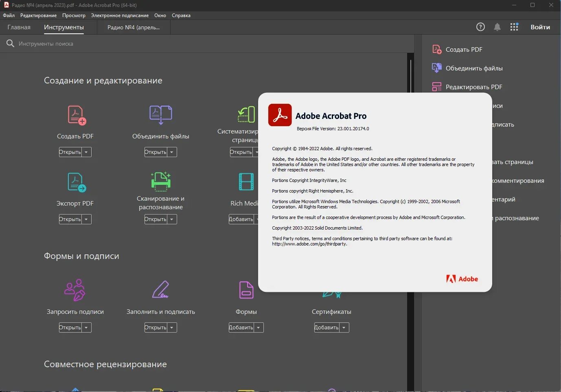The image size is (561, 392).
Task: Click the Export PDF (Экспорт PDF) tool icon
Action: pyautogui.click(x=77, y=182)
